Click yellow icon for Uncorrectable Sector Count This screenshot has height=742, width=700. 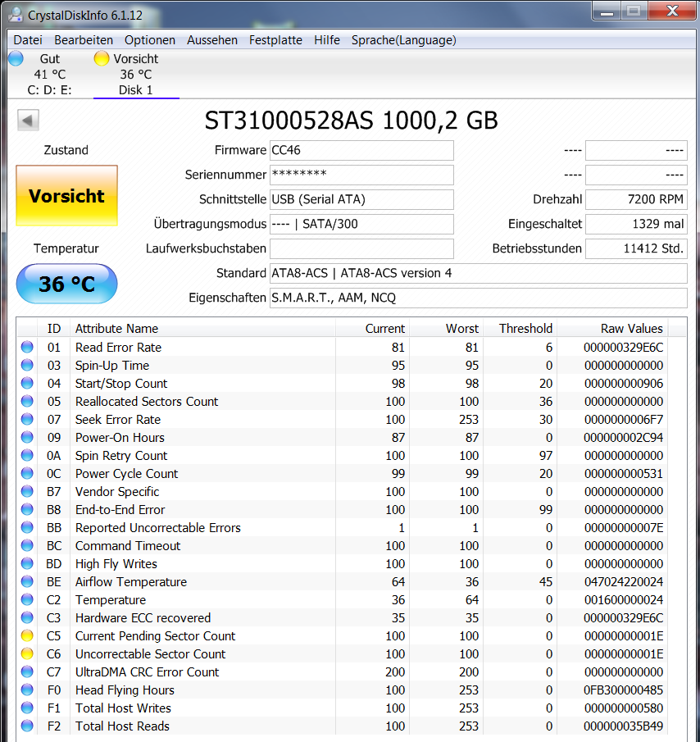[27, 653]
